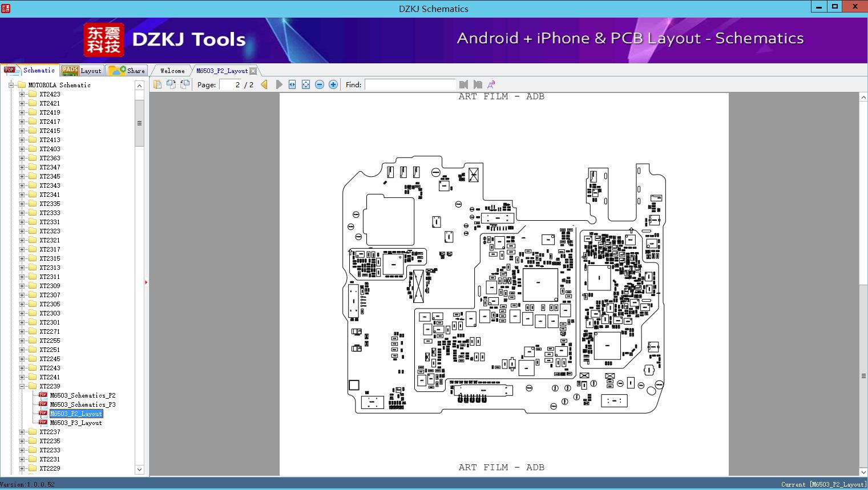The image size is (868, 490).
Task: Maximize the DZKJ Schematics window
Action: point(835,6)
